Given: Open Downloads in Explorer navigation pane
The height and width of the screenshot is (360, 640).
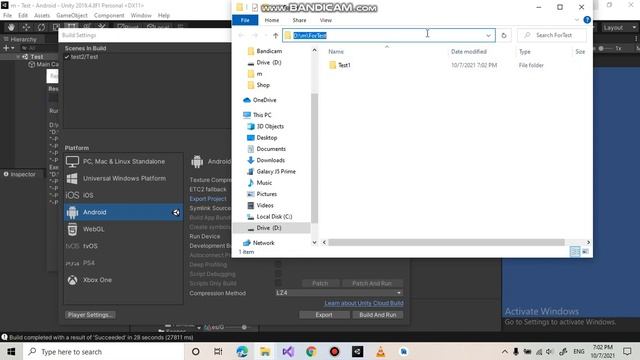Looking at the screenshot, I should (271, 160).
